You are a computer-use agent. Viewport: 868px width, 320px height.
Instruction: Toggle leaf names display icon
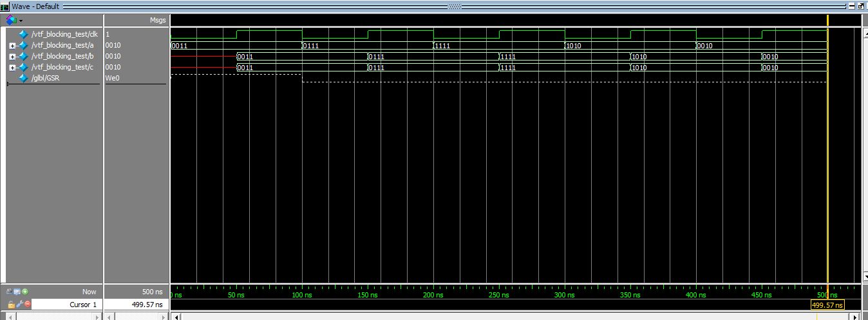[10, 291]
